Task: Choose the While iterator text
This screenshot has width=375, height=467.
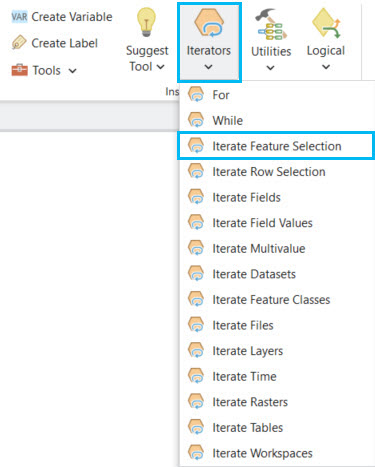Action: [x=228, y=120]
